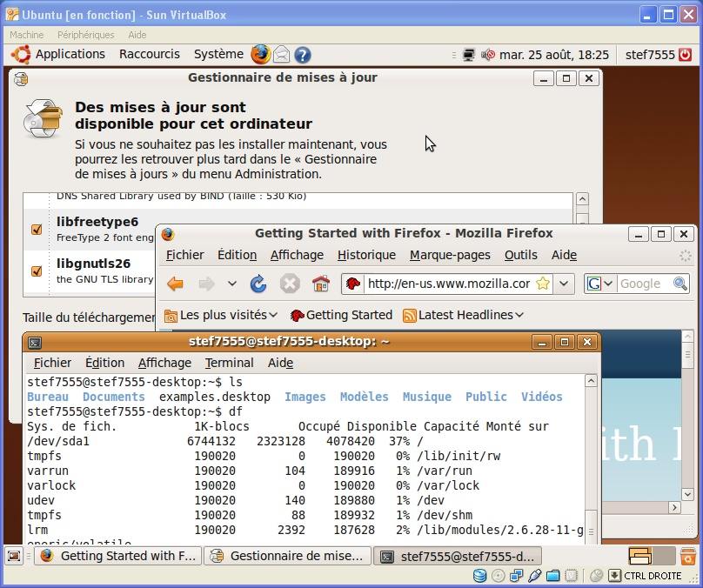Click the Show Desktop icon in the bottom panel
This screenshot has width=703, height=588.
click(x=14, y=556)
